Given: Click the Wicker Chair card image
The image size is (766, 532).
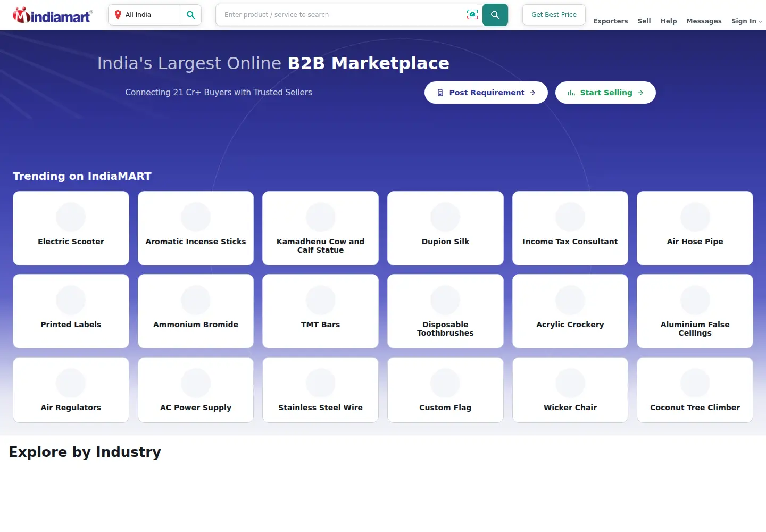Looking at the screenshot, I should [x=570, y=383].
